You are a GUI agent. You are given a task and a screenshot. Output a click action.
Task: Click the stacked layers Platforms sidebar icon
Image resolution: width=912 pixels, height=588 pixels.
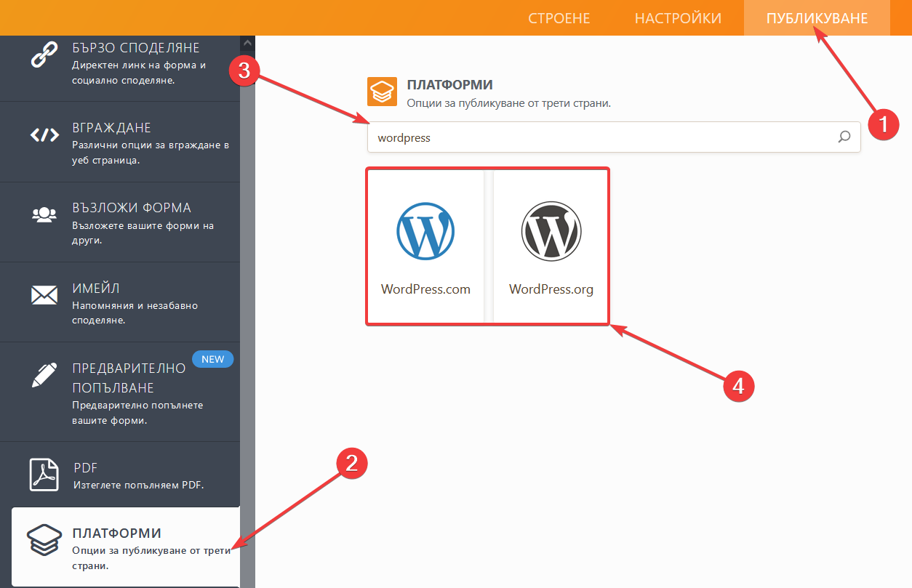44,541
